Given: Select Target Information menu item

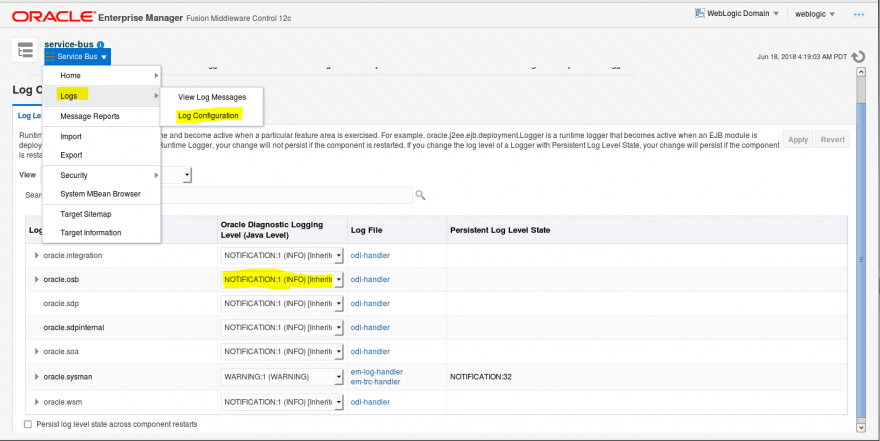Looking at the screenshot, I should 102,232.
